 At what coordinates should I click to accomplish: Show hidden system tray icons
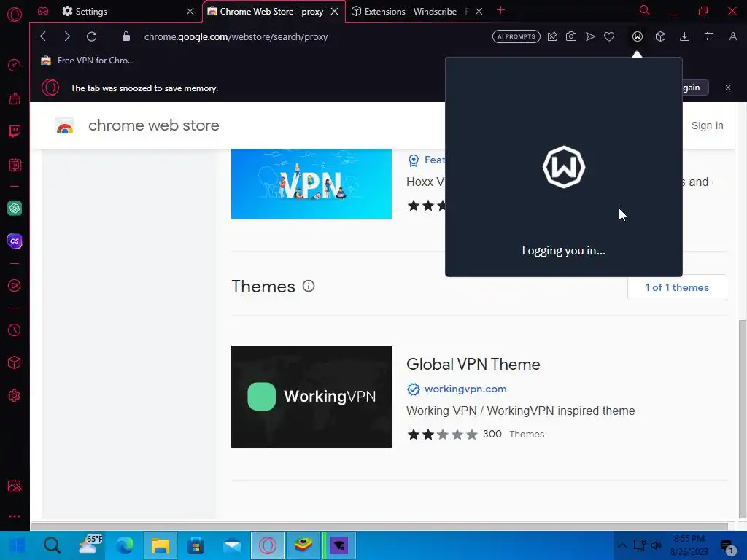(x=622, y=545)
